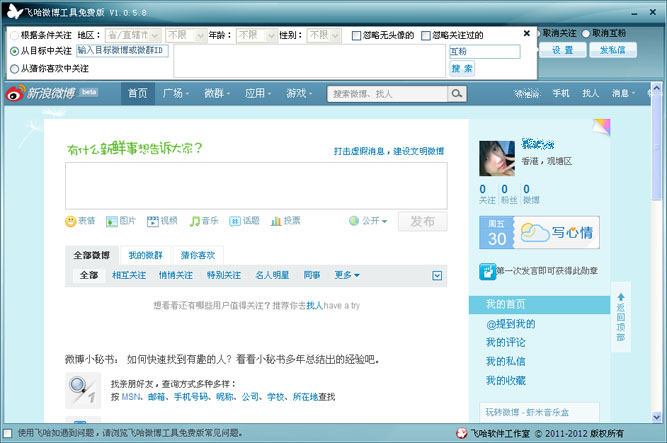This screenshot has width=667, height=443.
Task: Add music using 音乐 icon
Action: click(194, 221)
